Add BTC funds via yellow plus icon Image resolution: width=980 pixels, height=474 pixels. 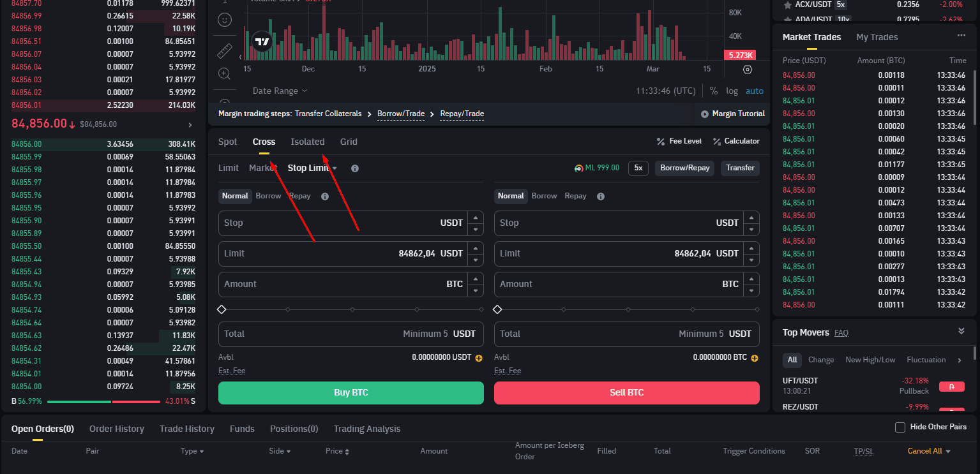755,358
